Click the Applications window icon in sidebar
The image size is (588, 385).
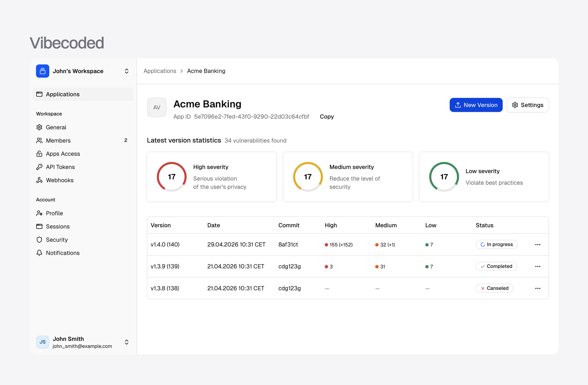pyautogui.click(x=39, y=94)
